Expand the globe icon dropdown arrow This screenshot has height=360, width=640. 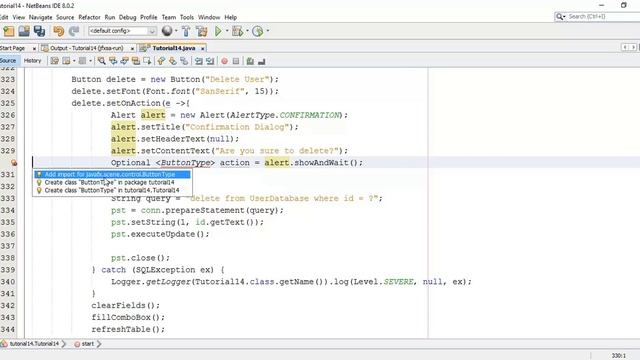(x=176, y=31)
